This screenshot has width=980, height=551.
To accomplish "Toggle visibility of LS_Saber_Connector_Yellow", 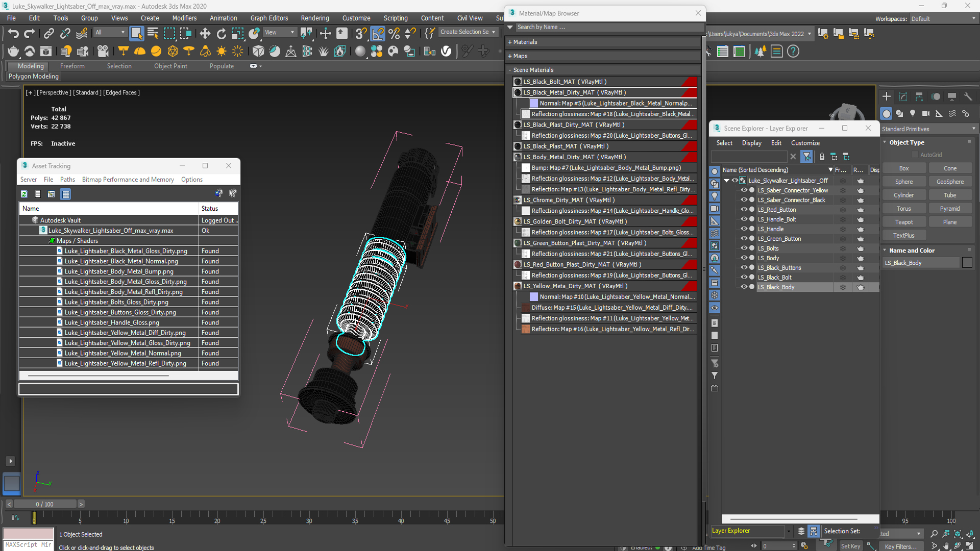I will click(x=744, y=190).
